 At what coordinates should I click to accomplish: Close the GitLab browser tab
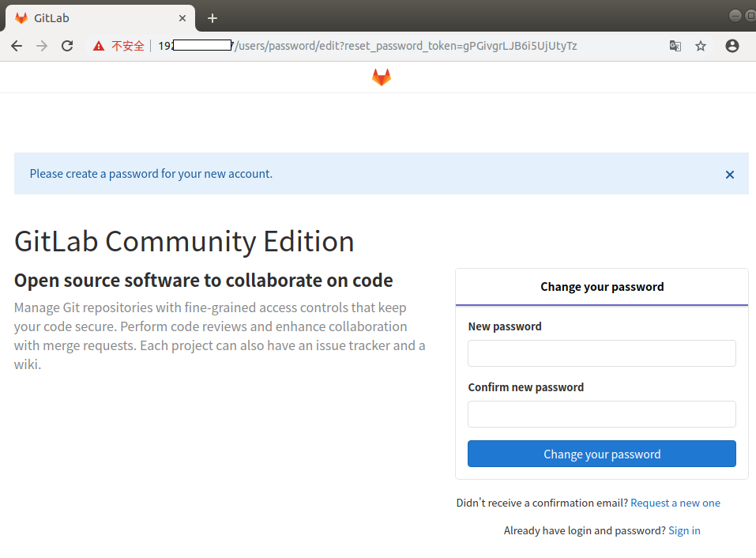[x=182, y=18]
